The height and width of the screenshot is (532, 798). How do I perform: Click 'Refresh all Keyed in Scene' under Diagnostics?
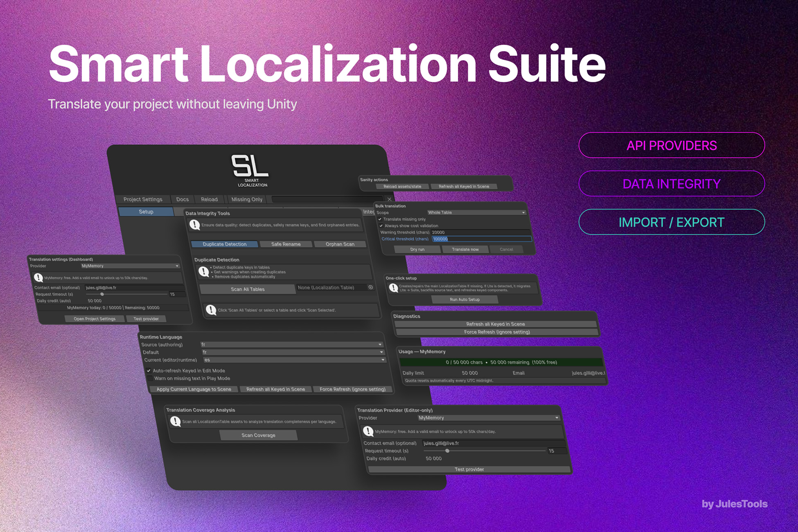click(496, 324)
